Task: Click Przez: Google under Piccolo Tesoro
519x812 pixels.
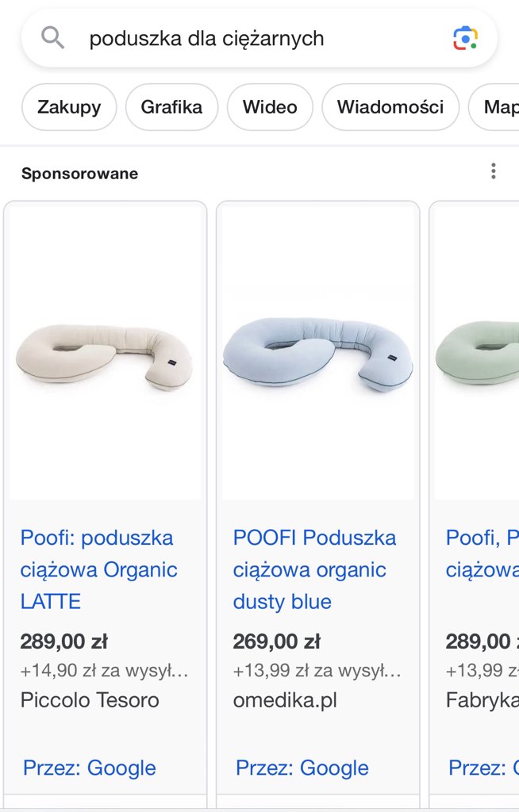Action: (89, 768)
